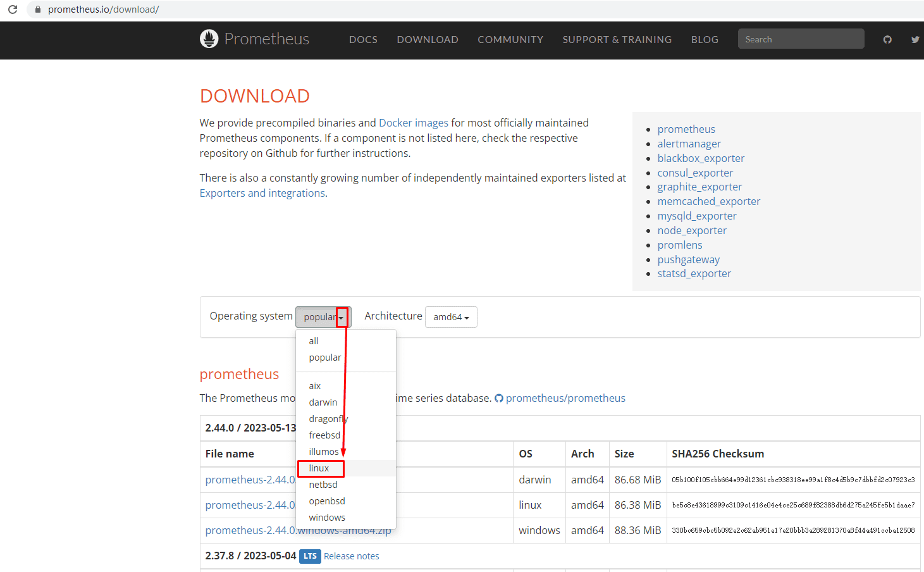
Task: Click the 'prometheus' section heading
Action: 239,374
